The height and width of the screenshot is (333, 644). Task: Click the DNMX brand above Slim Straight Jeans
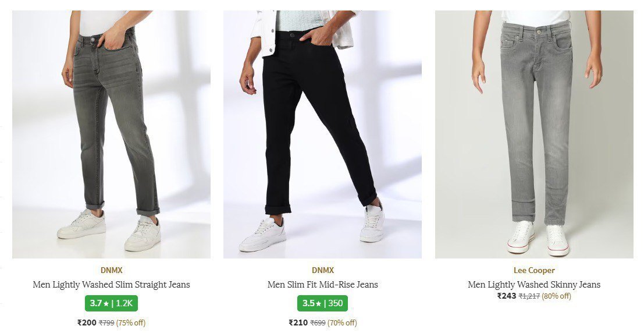click(x=111, y=270)
